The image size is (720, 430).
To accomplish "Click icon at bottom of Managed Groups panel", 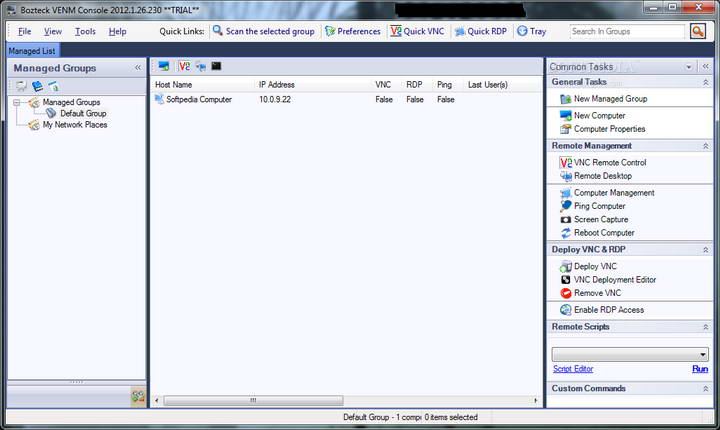I will click(138, 396).
